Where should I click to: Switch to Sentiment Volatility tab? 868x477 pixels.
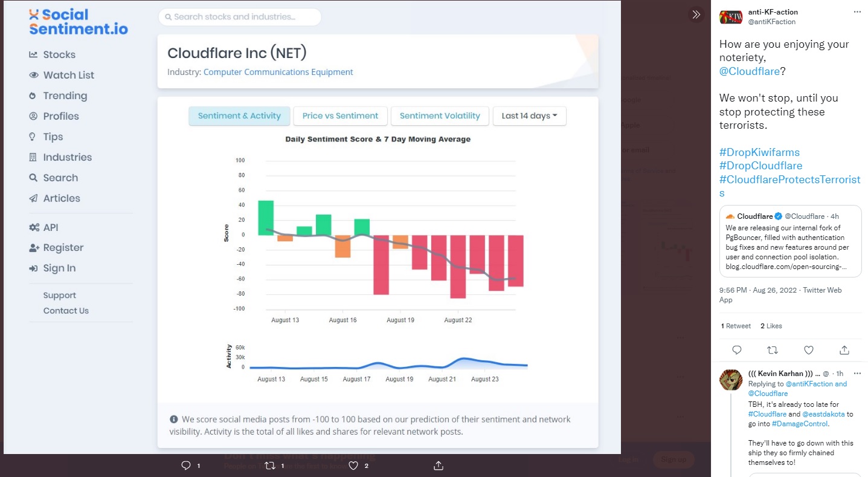(440, 116)
